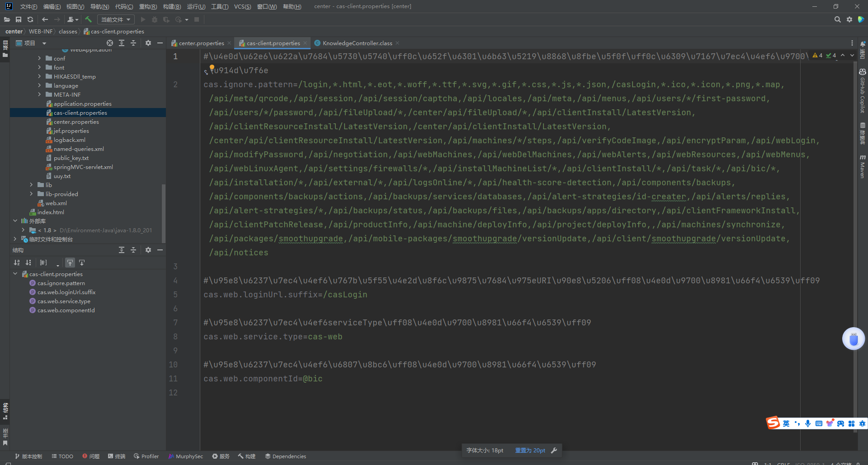Open the Maven tool window

point(863,166)
